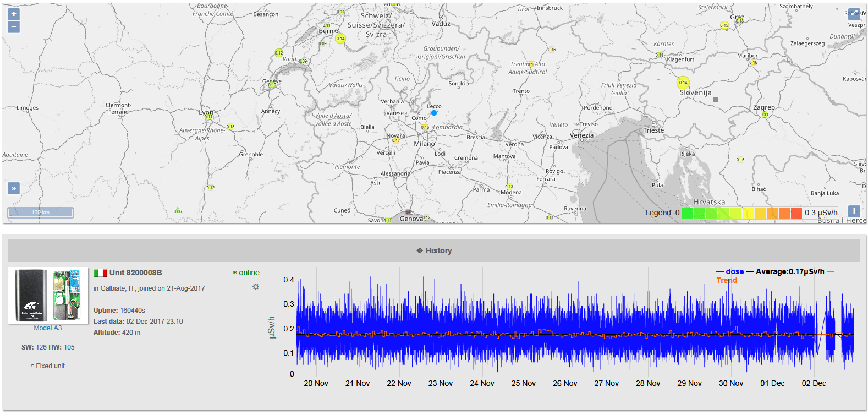Select the gray square marker near Genova

408,212
